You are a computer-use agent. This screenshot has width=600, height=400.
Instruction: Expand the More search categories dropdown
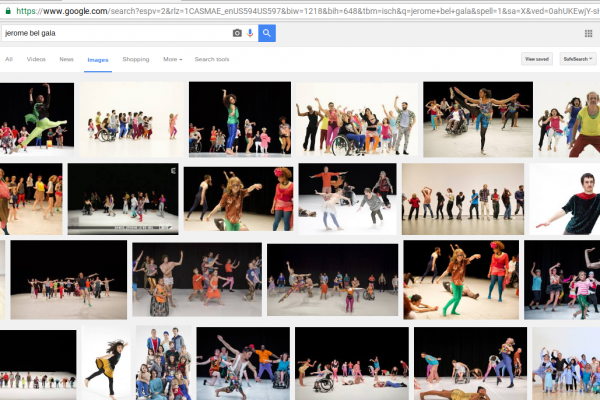click(173, 59)
